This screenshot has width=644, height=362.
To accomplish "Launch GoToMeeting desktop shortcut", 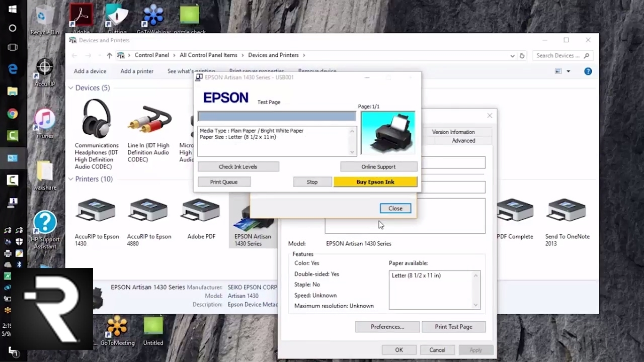I will [117, 330].
